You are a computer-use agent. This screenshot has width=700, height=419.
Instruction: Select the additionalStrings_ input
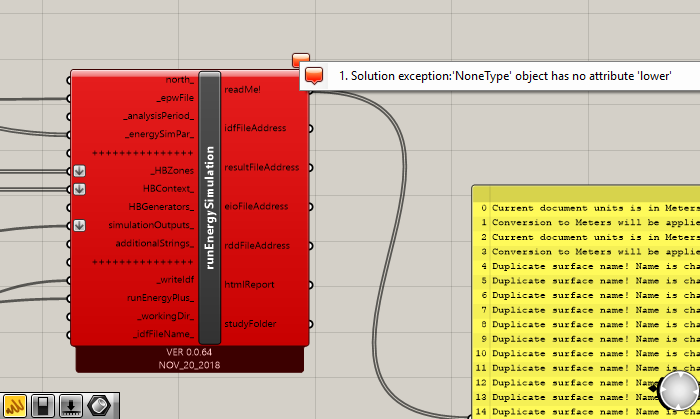pos(154,244)
